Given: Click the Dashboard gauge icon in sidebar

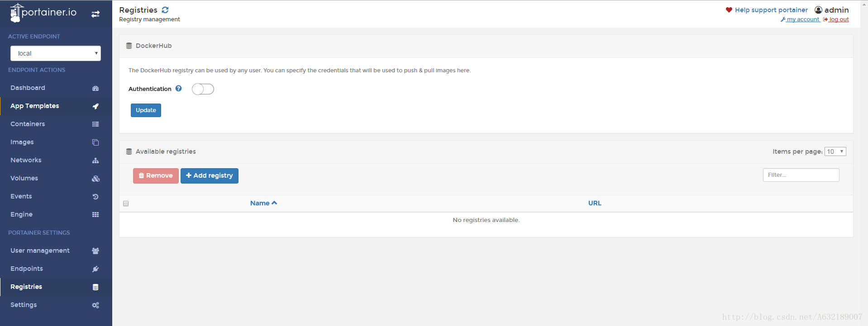Looking at the screenshot, I should click(95, 88).
